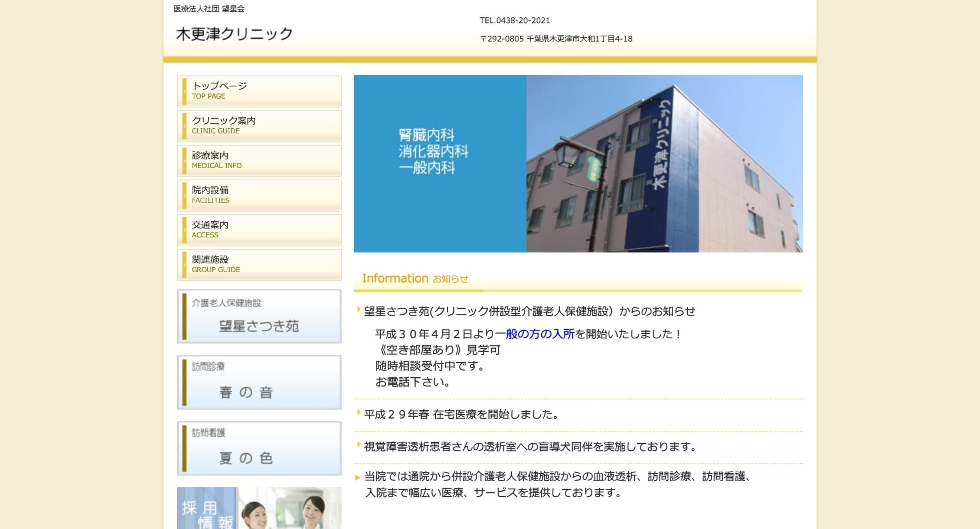Open the クリニック案内 (CLINIC GUIDE) page
Screen dimensions: 980x529
[259, 125]
